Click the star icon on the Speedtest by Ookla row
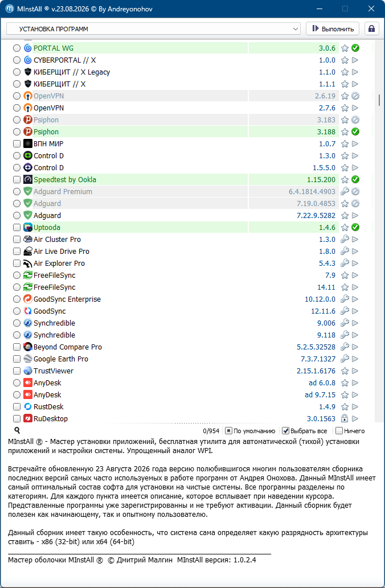The height and width of the screenshot is (588, 385). [x=345, y=180]
